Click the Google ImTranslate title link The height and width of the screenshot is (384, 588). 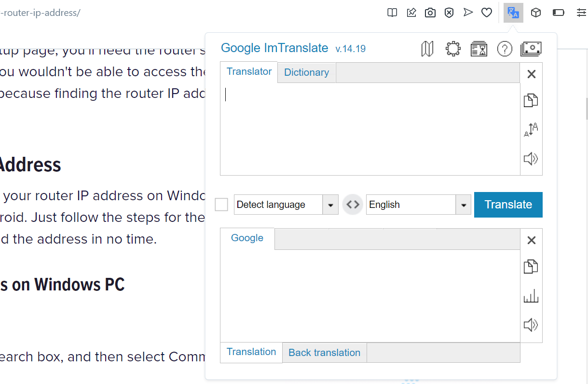pos(274,48)
